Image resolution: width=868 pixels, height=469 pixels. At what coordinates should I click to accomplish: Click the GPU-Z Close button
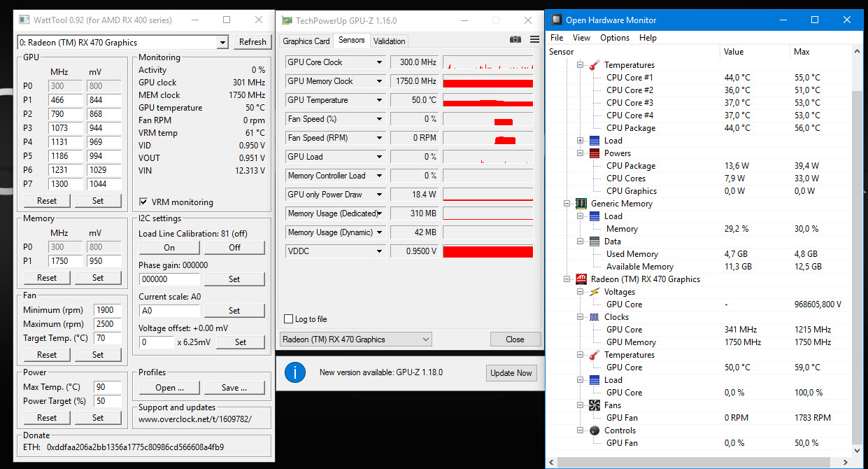pos(515,339)
